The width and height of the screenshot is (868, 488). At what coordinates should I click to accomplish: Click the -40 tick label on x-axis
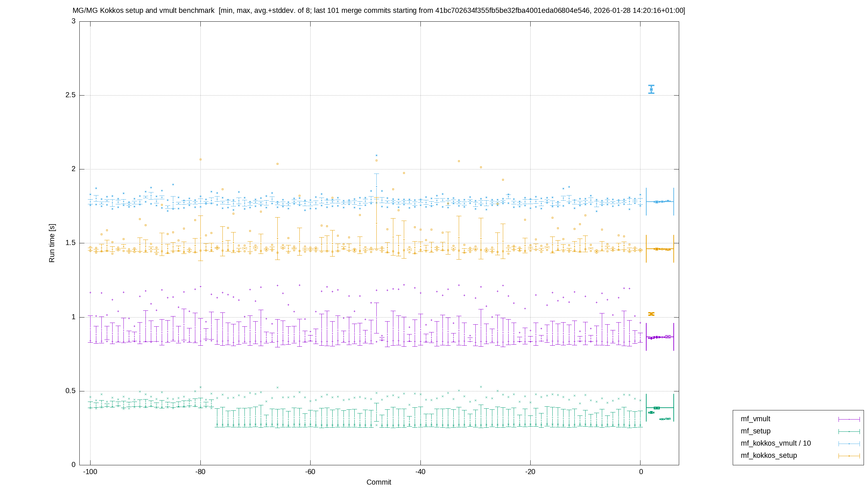[420, 472]
